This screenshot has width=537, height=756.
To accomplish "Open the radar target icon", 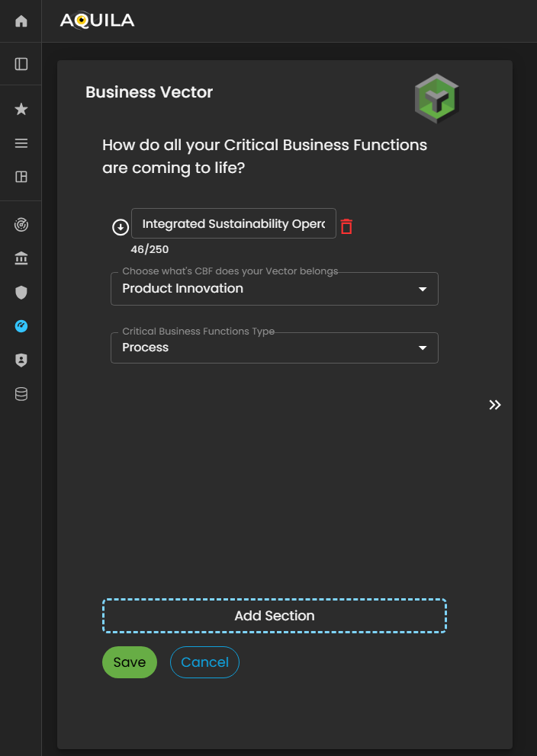I will tap(21, 225).
